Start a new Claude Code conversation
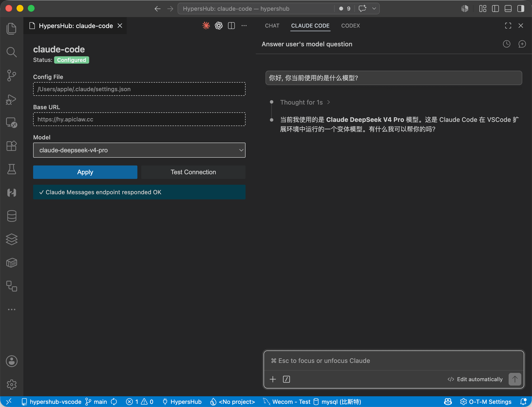 [522, 44]
